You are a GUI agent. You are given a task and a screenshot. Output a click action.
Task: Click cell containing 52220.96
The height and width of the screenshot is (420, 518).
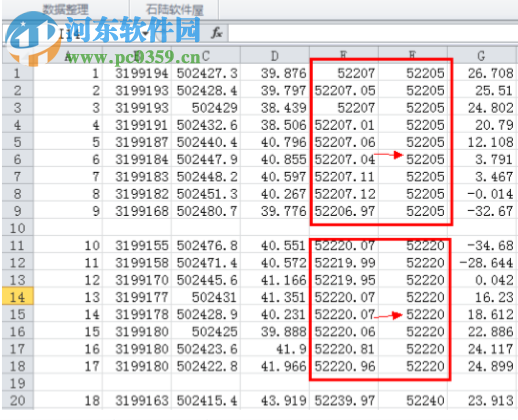click(344, 366)
